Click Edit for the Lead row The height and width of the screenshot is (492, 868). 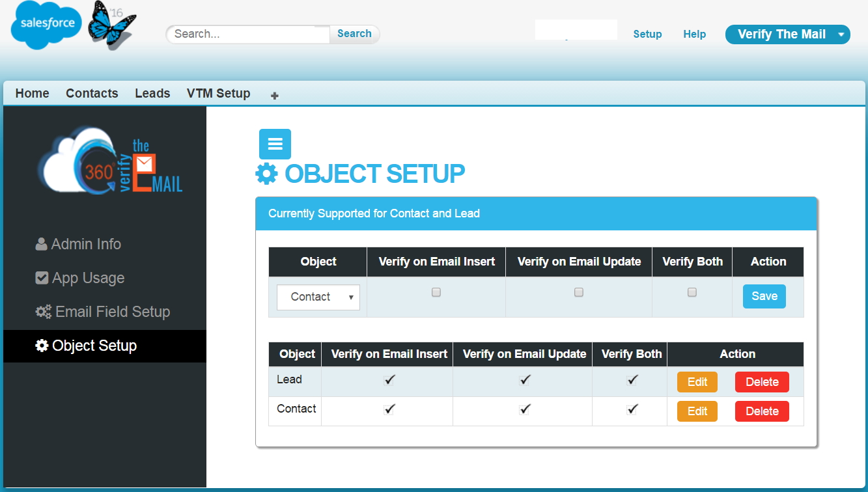point(697,382)
